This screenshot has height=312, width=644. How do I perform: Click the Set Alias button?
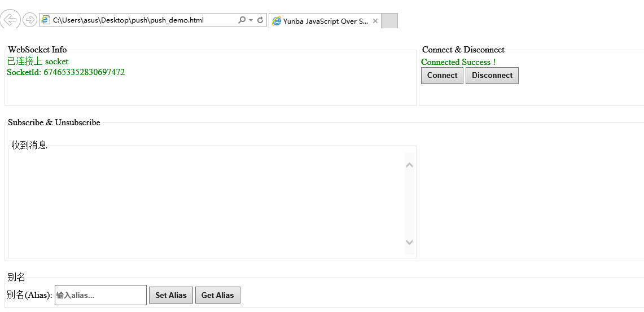click(171, 295)
